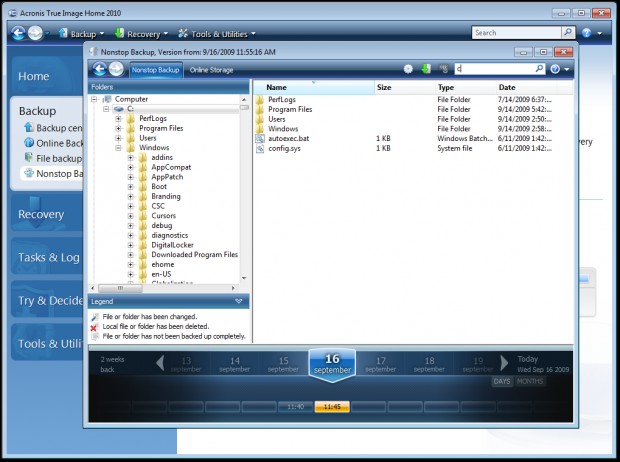
Task: Click Backup center icon in sidebar
Action: pyautogui.click(x=28, y=127)
